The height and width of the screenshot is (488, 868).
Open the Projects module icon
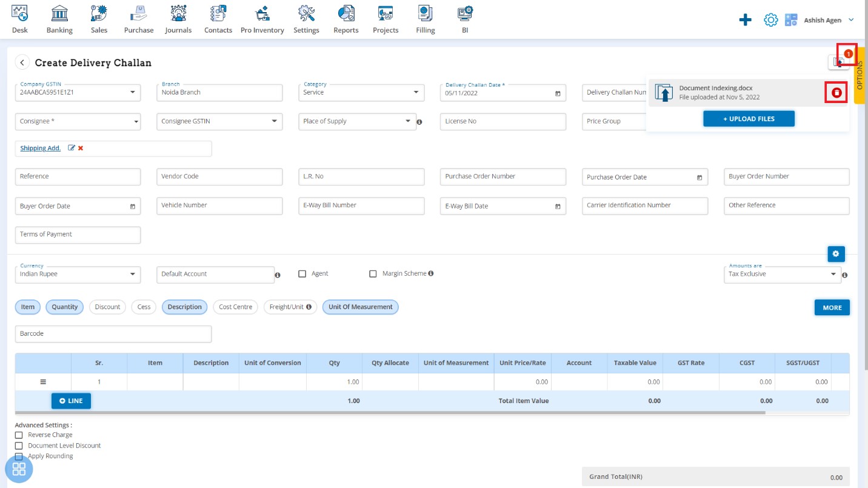386,13
